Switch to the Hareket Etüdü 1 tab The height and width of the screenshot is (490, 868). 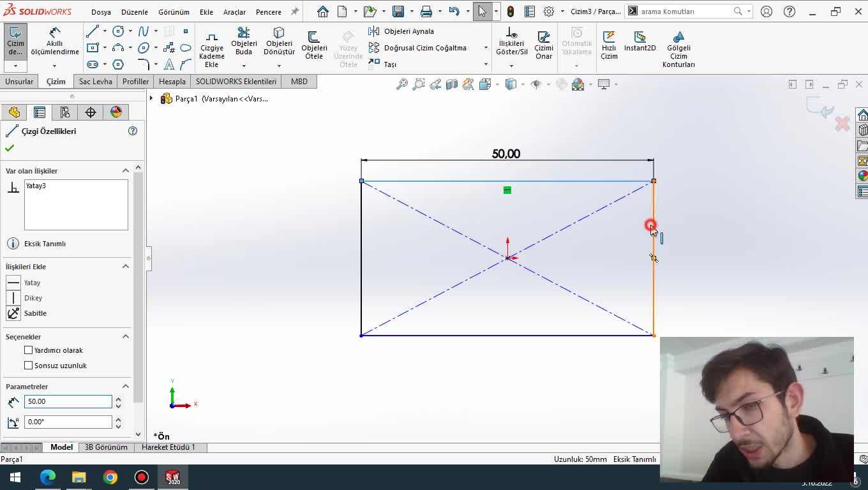coord(168,447)
